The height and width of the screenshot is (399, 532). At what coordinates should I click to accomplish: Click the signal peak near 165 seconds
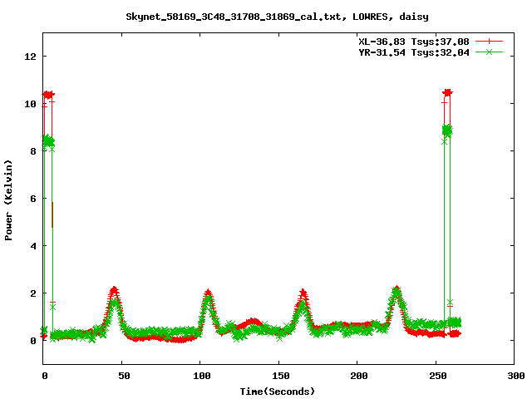[303, 293]
